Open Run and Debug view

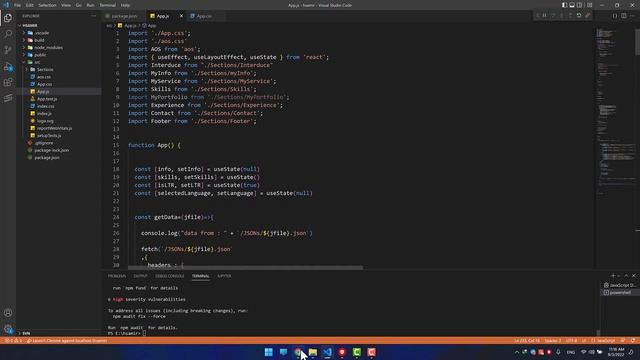[x=8, y=67]
